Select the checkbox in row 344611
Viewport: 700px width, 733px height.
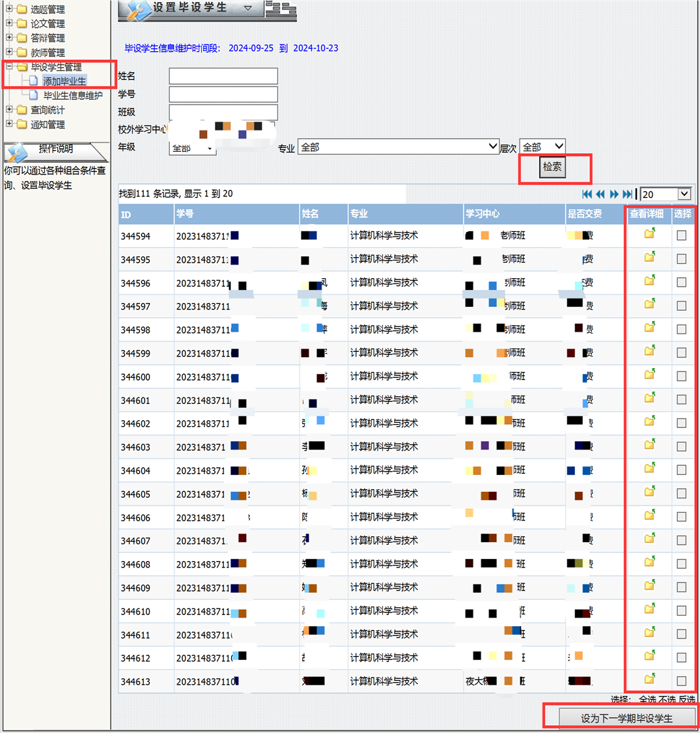(681, 635)
